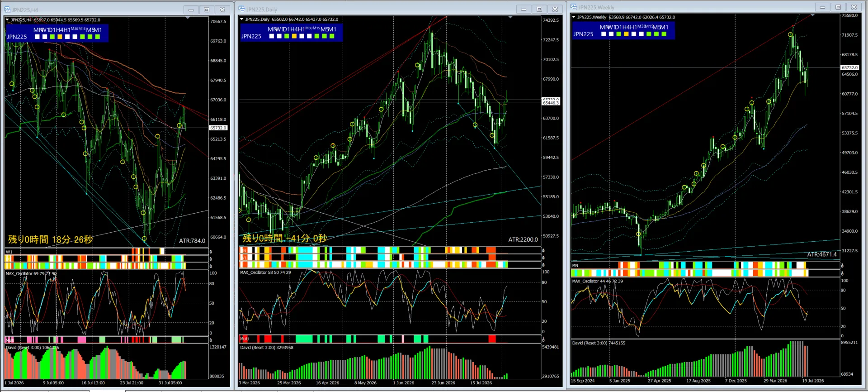The image size is (868, 392).
Task: Open the dropdown triangle before JPN225,H4 header
Action: (x=7, y=20)
